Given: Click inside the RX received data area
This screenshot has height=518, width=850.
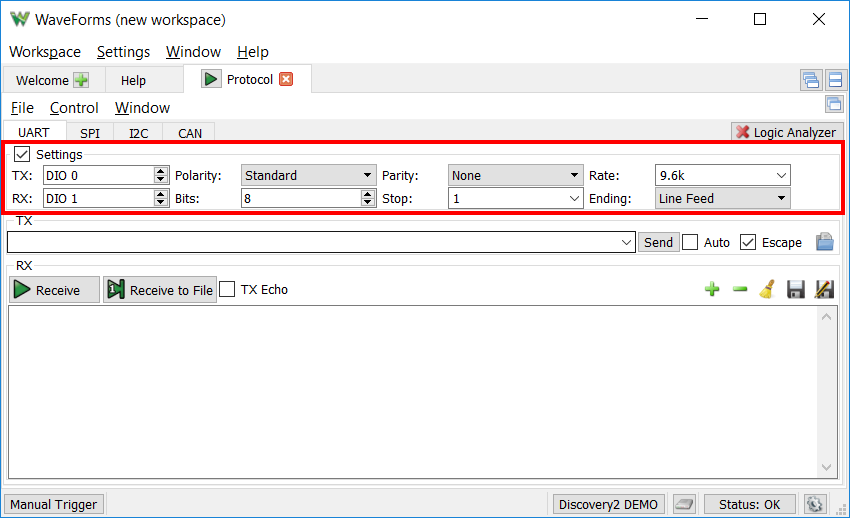Looking at the screenshot, I should 413,392.
